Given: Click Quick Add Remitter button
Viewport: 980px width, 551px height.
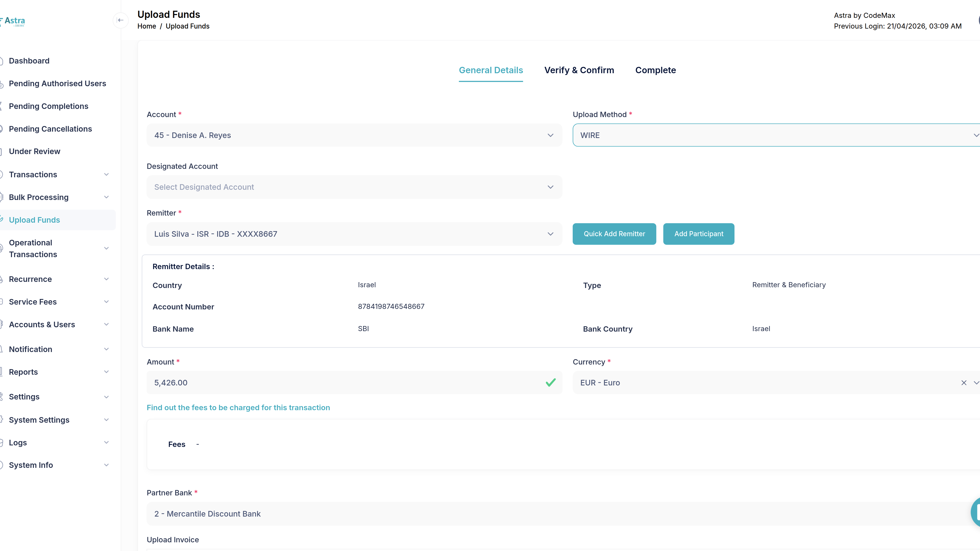Looking at the screenshot, I should coord(614,234).
